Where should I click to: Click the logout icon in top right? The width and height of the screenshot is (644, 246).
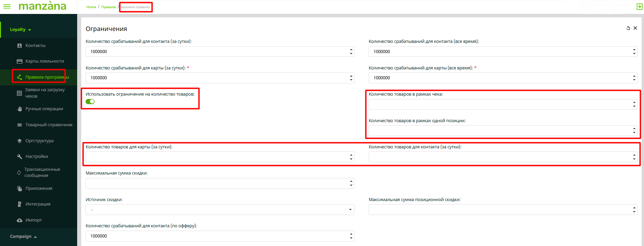(639, 7)
